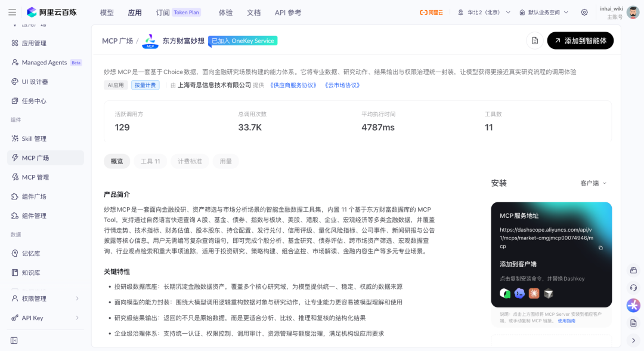The image size is (644, 351).
Task: Open the 《云市场协议》 link
Action: (x=342, y=85)
